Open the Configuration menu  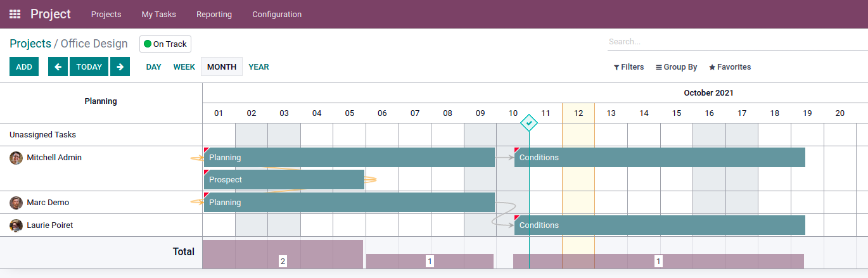click(277, 14)
